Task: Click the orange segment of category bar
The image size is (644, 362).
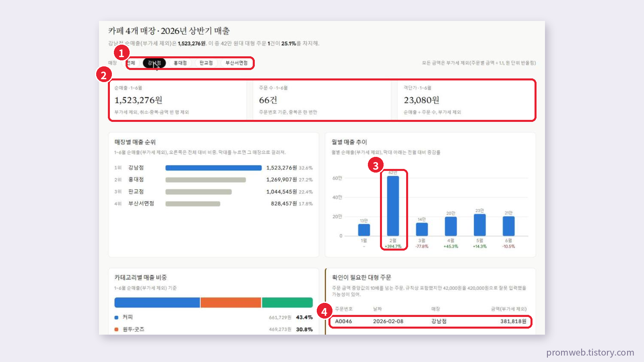Action: tap(231, 302)
